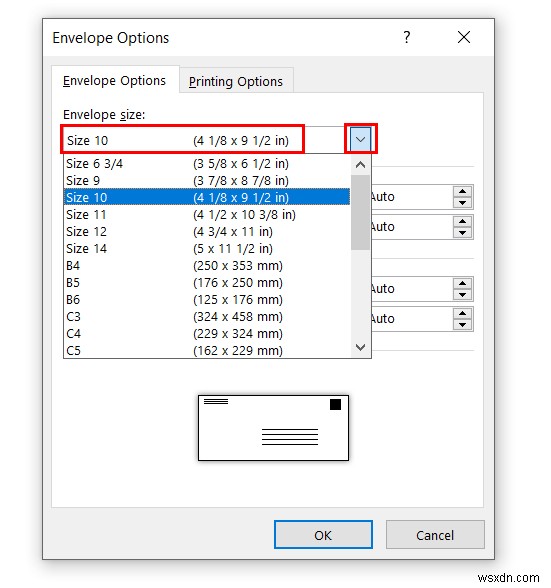Confirm with the OK button

pos(323,535)
